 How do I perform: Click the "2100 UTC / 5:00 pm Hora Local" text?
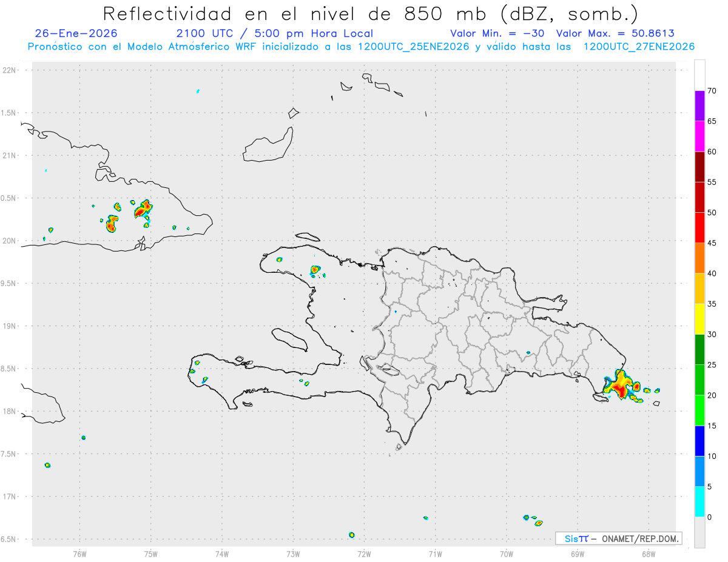pyautogui.click(x=275, y=33)
